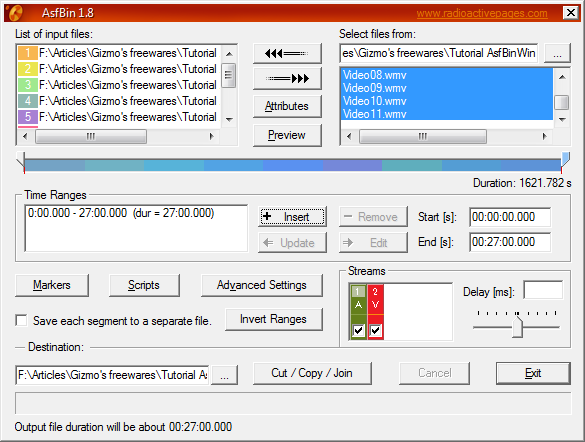This screenshot has width=585, height=442.
Task: Select the purple number 5 input file
Action: click(x=118, y=117)
